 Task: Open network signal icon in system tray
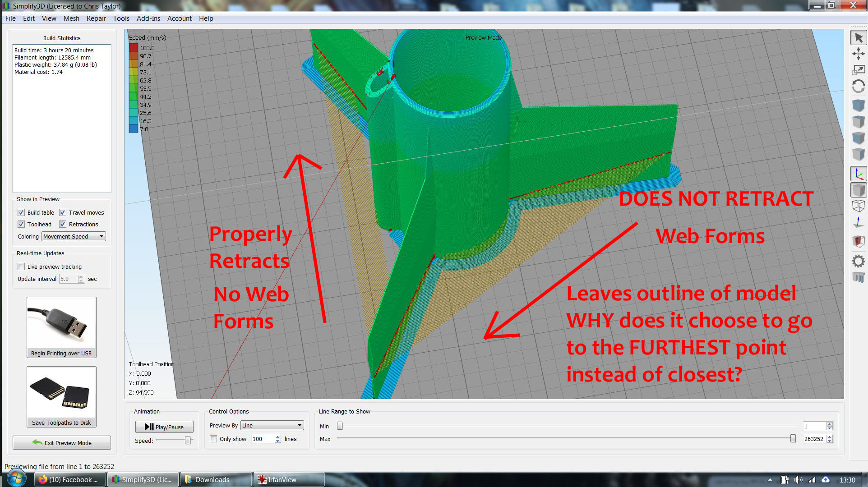tap(812, 480)
